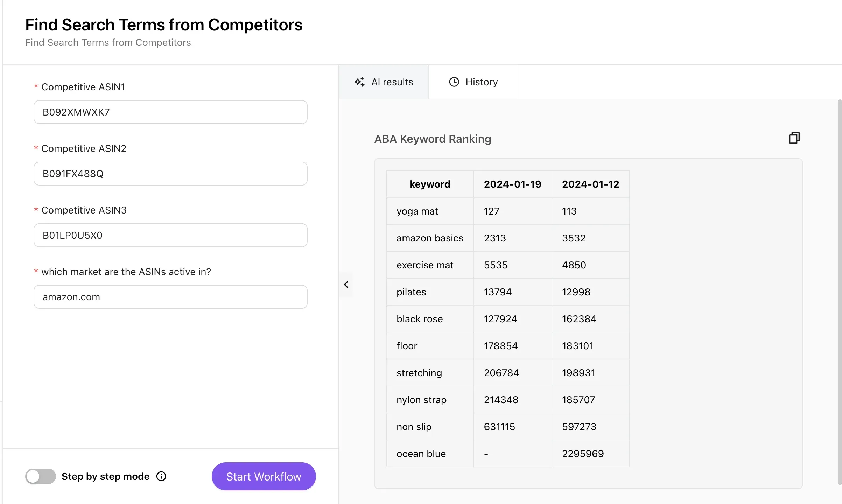
Task: Click the Start Workflow button
Action: 263,476
